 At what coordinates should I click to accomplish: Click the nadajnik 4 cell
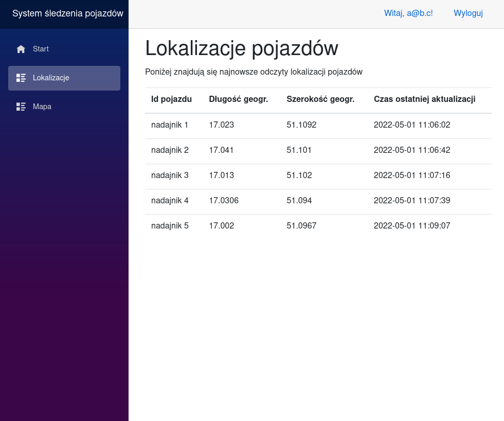pyautogui.click(x=170, y=201)
